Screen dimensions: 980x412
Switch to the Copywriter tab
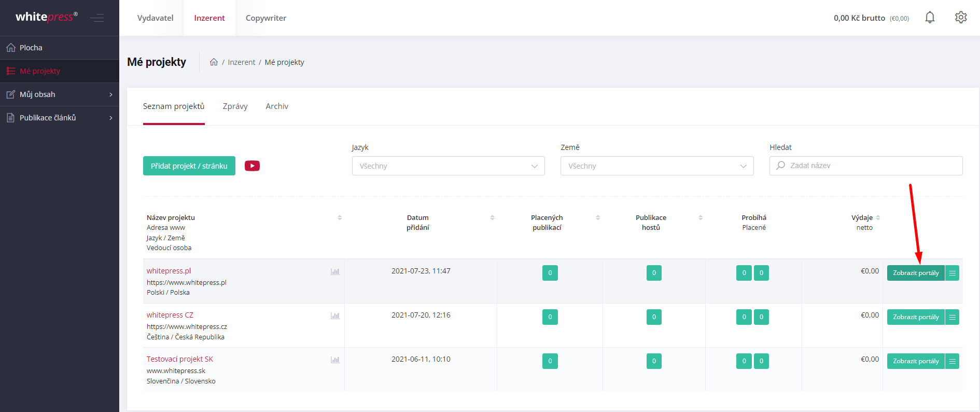[266, 18]
